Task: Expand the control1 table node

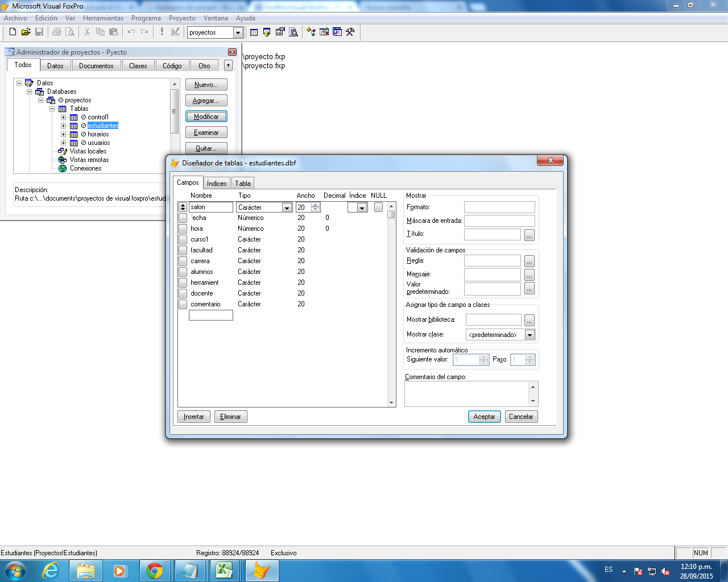Action: coord(64,117)
